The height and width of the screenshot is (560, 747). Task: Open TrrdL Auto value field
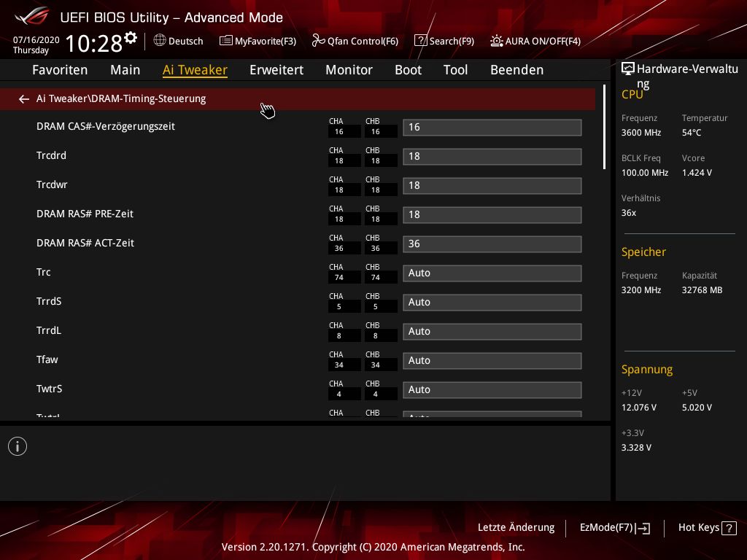pos(492,332)
